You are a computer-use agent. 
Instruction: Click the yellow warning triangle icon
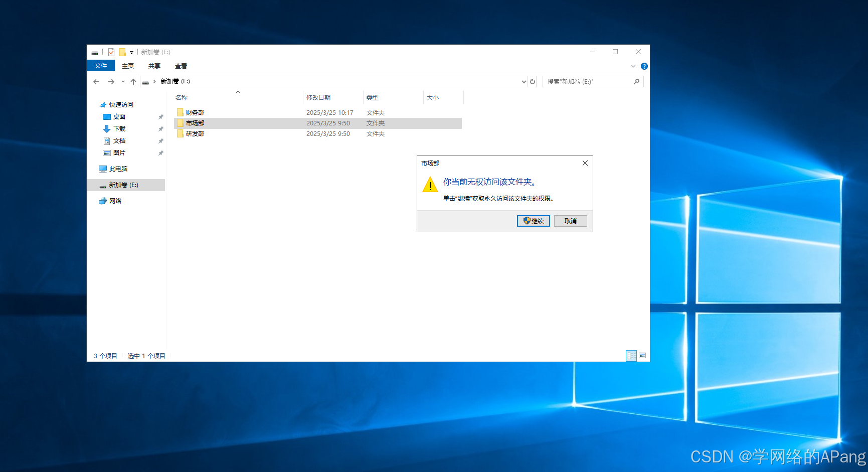[430, 185]
